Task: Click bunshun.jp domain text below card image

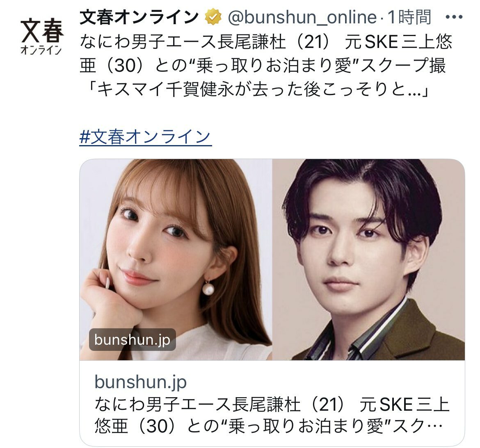Action: coord(140,382)
